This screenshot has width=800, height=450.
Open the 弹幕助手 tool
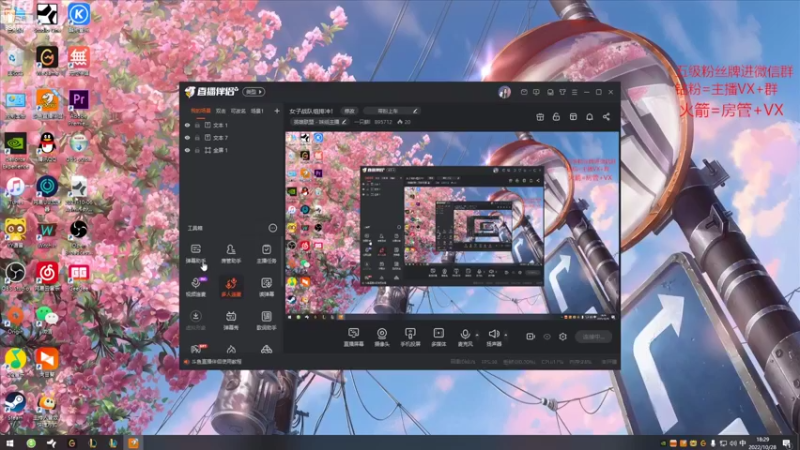pyautogui.click(x=195, y=254)
